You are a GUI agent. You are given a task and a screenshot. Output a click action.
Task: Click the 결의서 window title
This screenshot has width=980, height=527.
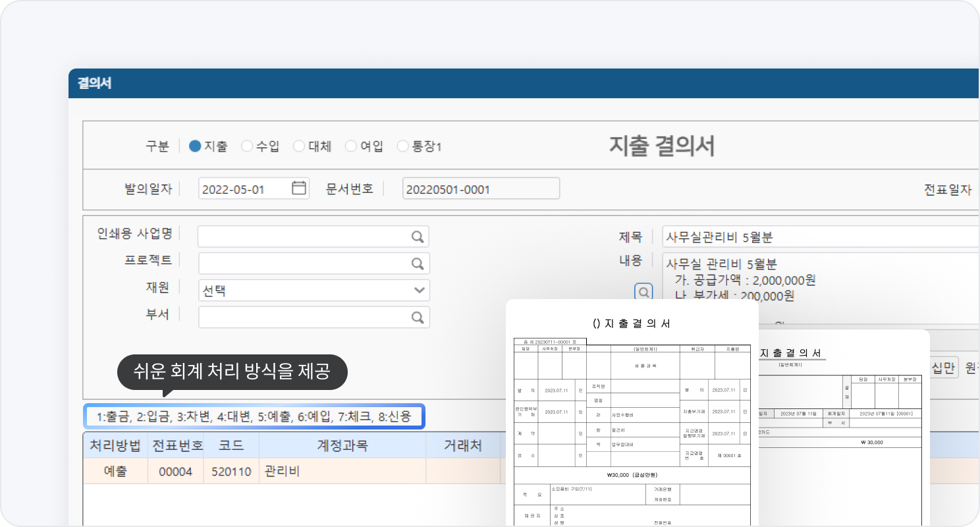click(x=94, y=84)
